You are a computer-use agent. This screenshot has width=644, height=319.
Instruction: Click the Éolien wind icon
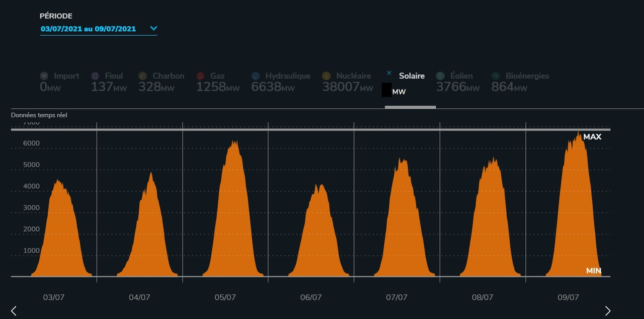(x=440, y=76)
